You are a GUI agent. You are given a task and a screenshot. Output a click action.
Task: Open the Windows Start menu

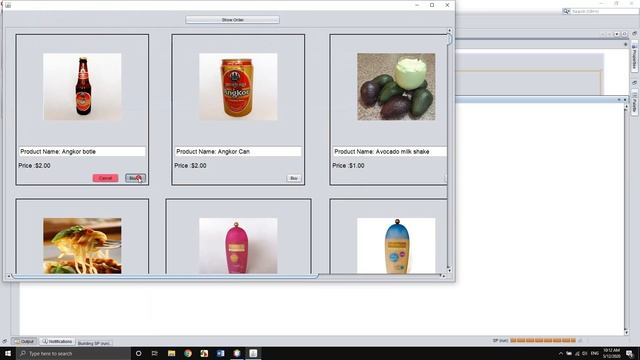(x=8, y=353)
